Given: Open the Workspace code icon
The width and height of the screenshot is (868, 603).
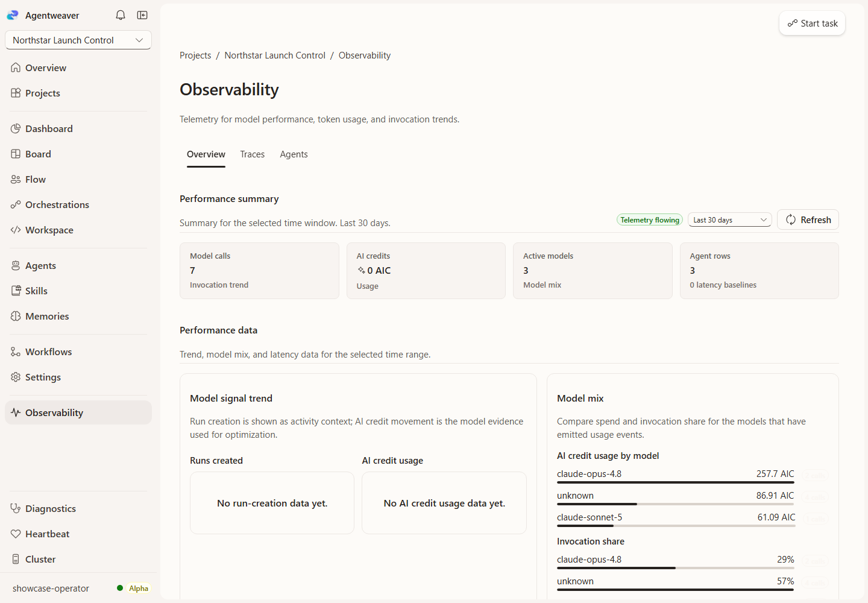Looking at the screenshot, I should click(x=16, y=230).
